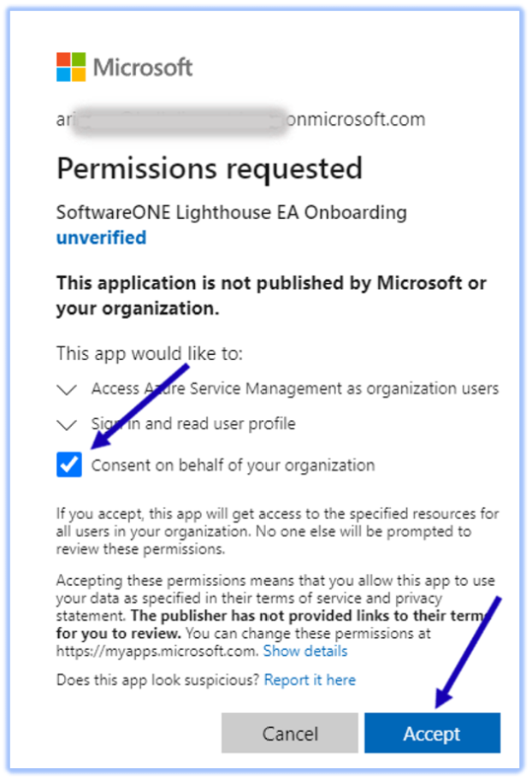Click the not published by Microsoft warning
The height and width of the screenshot is (780, 532).
[x=271, y=296]
